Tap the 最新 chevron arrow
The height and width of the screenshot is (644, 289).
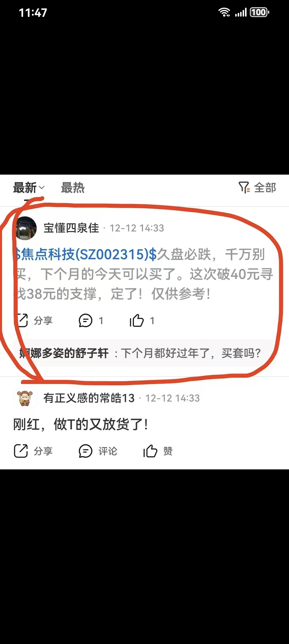(x=41, y=187)
